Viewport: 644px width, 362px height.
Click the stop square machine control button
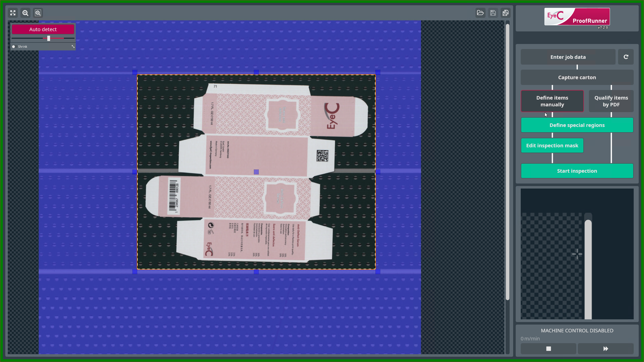click(548, 349)
